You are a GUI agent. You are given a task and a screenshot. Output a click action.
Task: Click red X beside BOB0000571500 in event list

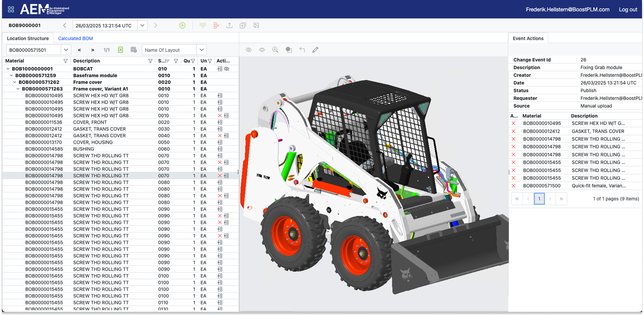coord(513,186)
